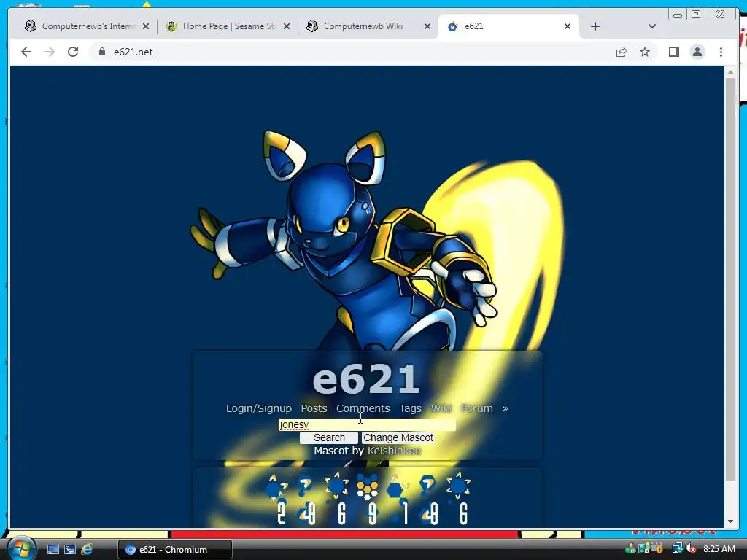Open the share page icon in address bar
This screenshot has width=747, height=560.
[x=622, y=52]
